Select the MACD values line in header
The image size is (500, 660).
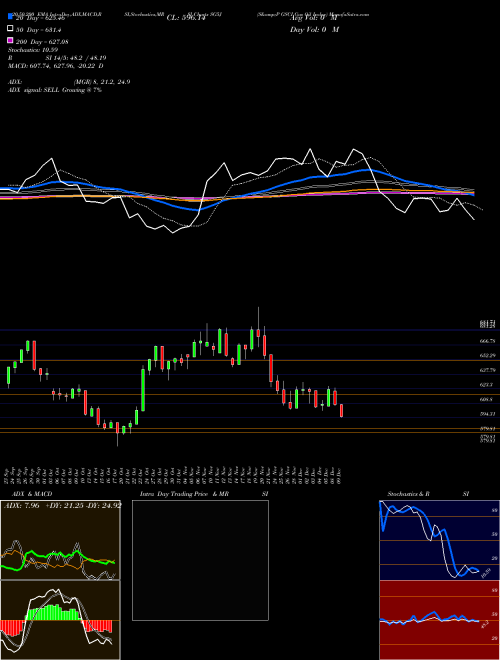point(56,66)
